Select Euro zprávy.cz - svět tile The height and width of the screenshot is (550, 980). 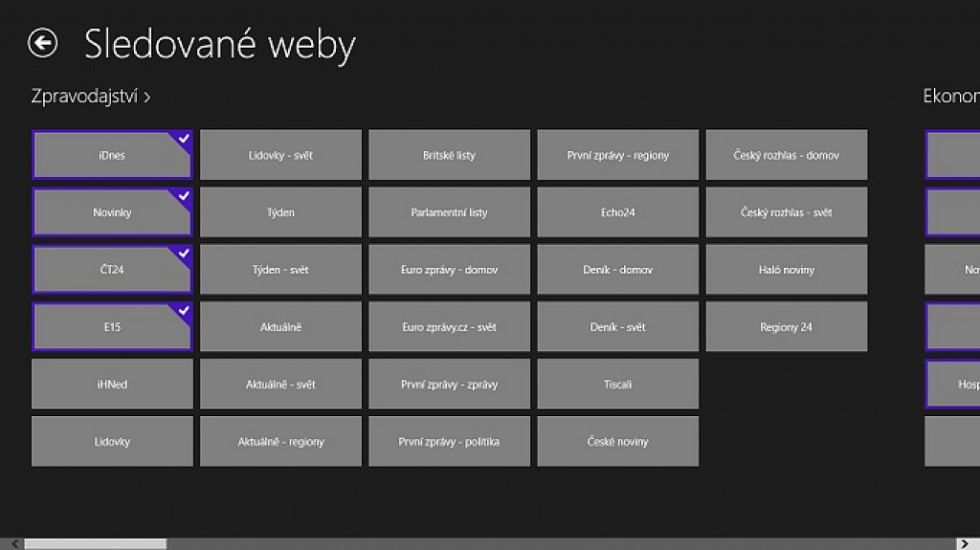(x=450, y=327)
